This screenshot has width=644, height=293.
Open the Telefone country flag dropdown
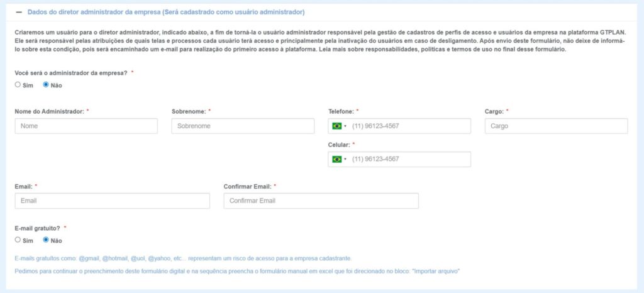[339, 126]
